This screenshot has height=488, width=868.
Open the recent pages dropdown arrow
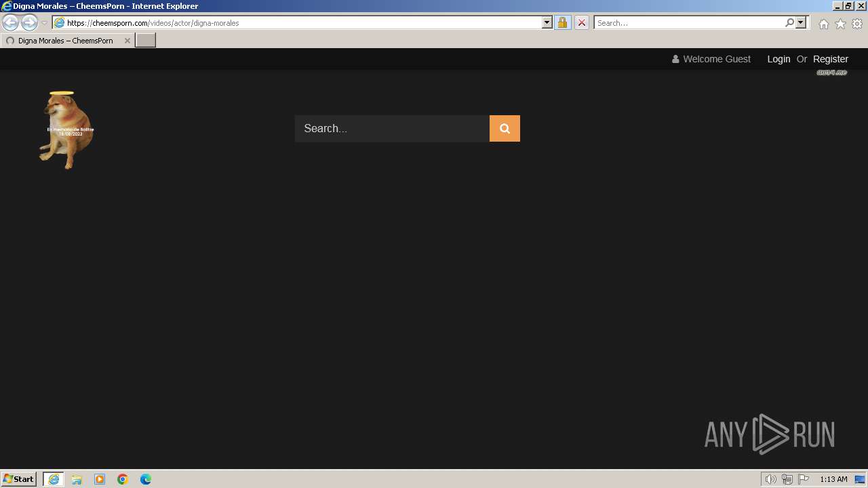click(x=45, y=23)
